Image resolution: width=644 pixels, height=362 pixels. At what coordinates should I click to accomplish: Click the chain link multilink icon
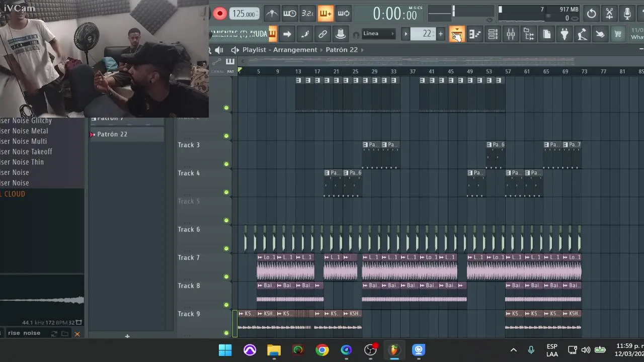(x=323, y=34)
